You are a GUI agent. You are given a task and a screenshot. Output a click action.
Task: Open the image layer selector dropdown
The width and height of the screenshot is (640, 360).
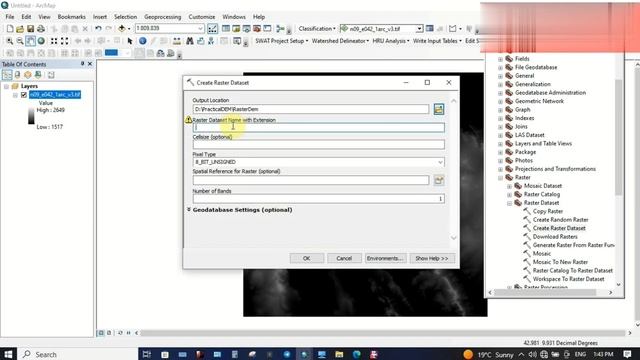419,29
